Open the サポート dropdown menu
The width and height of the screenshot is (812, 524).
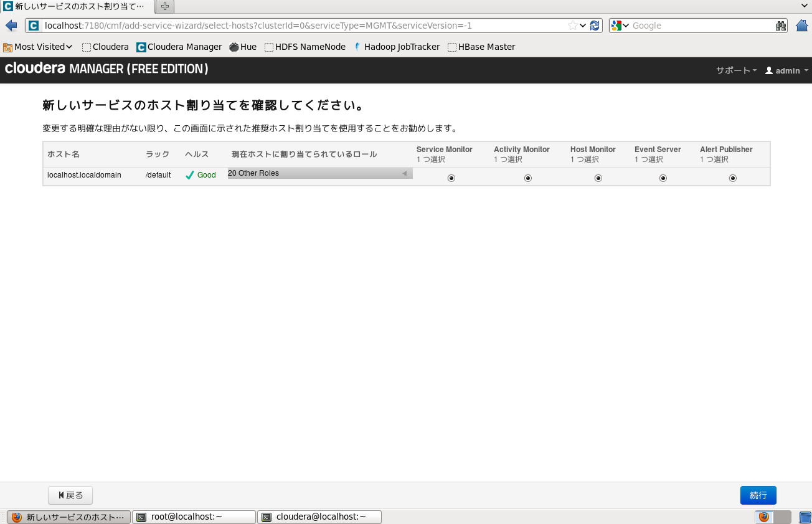point(736,70)
